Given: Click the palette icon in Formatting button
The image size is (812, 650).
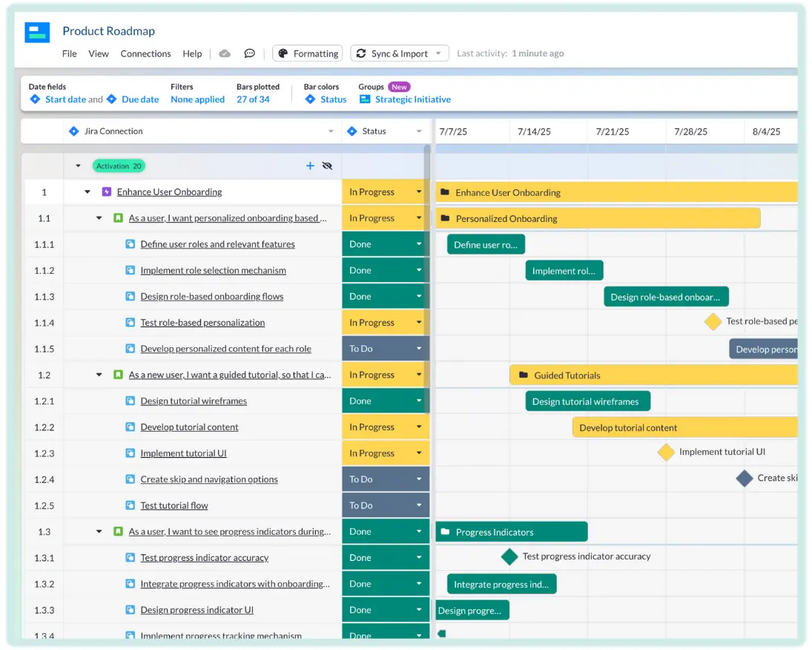Looking at the screenshot, I should point(283,53).
